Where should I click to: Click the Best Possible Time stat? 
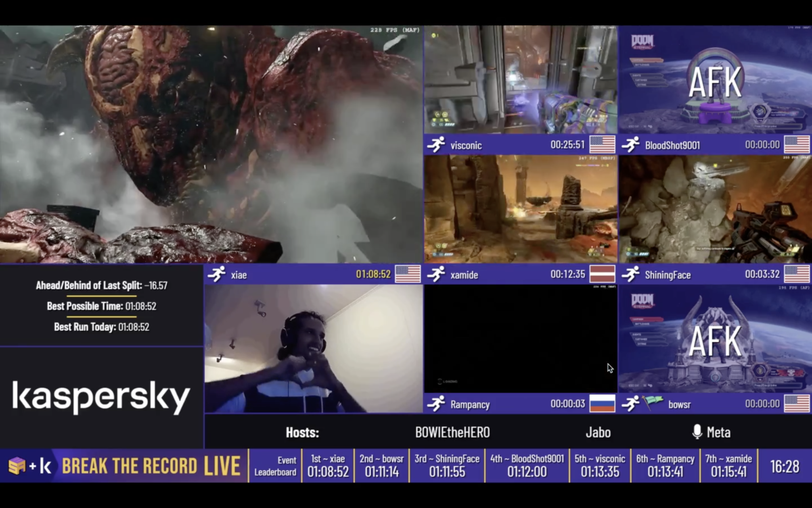click(x=101, y=306)
